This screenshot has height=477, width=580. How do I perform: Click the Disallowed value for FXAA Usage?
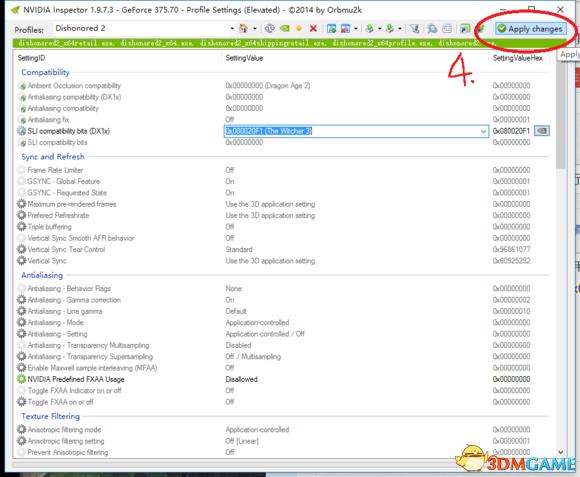(x=242, y=379)
